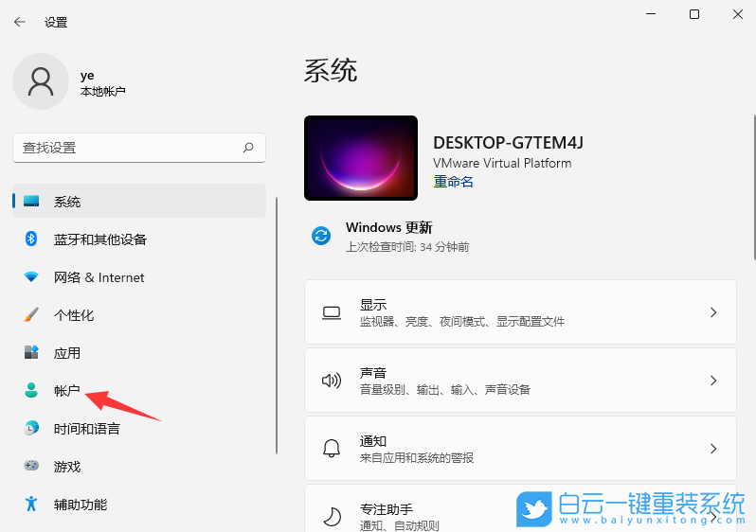Open the 显示 settings card
756x532 pixels.
pos(520,311)
